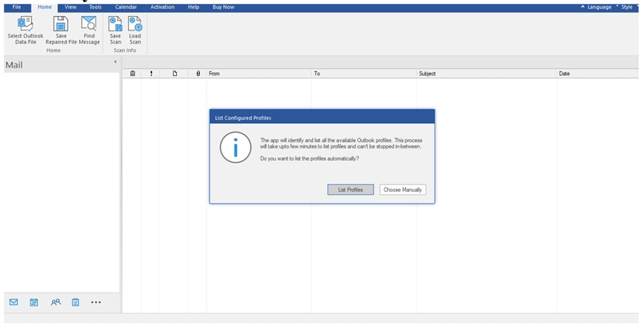The width and height of the screenshot is (644, 328).
Task: Click Select Outlook Data File icon
Action: point(25,24)
